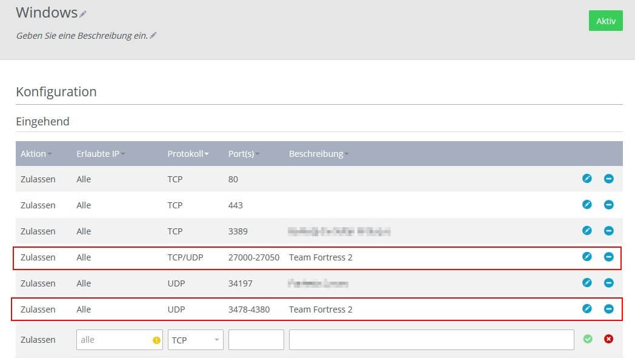This screenshot has width=635, height=364.
Task: Rename the Windows policy via pencil icon
Action: point(82,14)
